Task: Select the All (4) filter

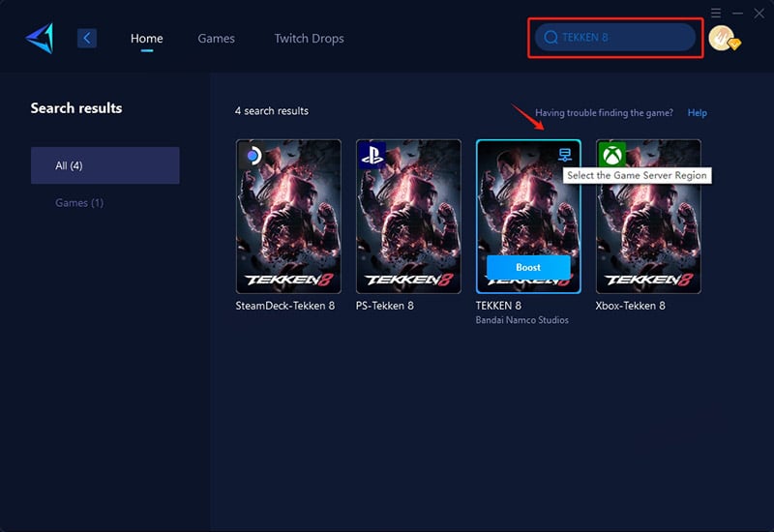Action: pyautogui.click(x=105, y=165)
